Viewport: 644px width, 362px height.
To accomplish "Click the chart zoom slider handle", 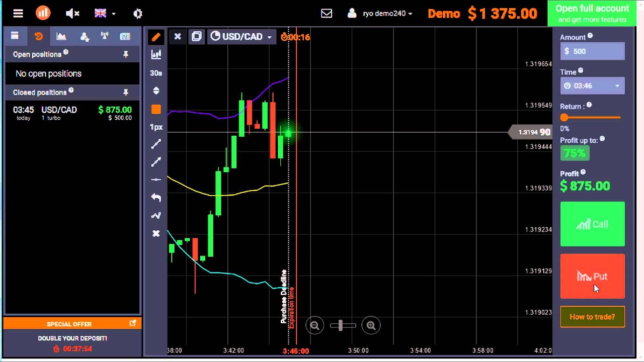I will click(341, 325).
